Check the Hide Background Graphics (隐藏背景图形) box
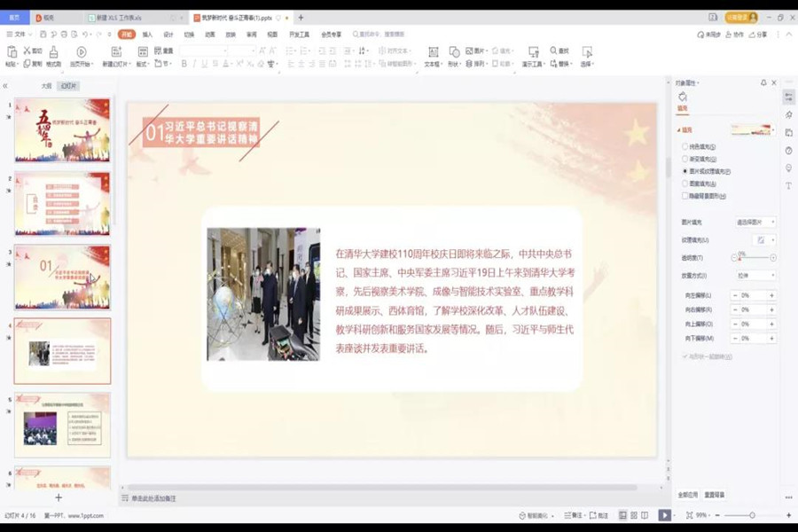Image resolution: width=798 pixels, height=532 pixels. point(685,196)
